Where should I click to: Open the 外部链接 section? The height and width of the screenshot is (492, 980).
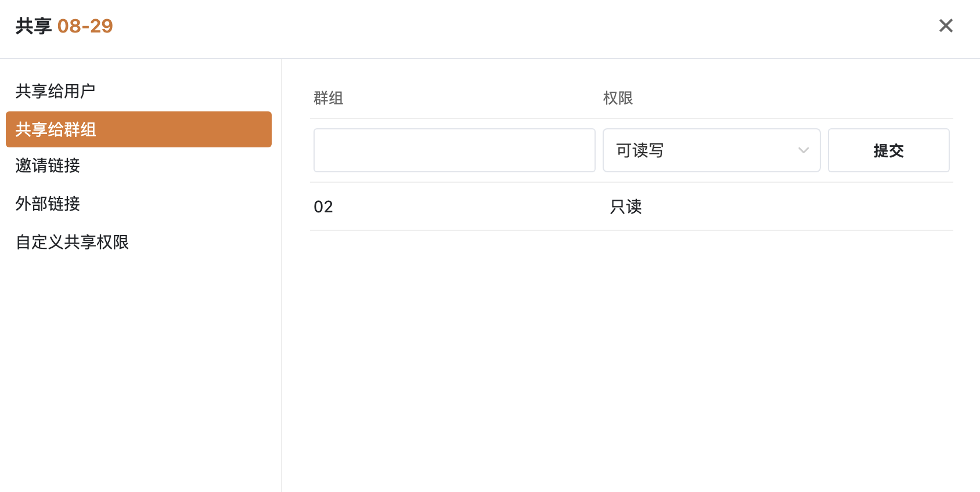click(48, 204)
